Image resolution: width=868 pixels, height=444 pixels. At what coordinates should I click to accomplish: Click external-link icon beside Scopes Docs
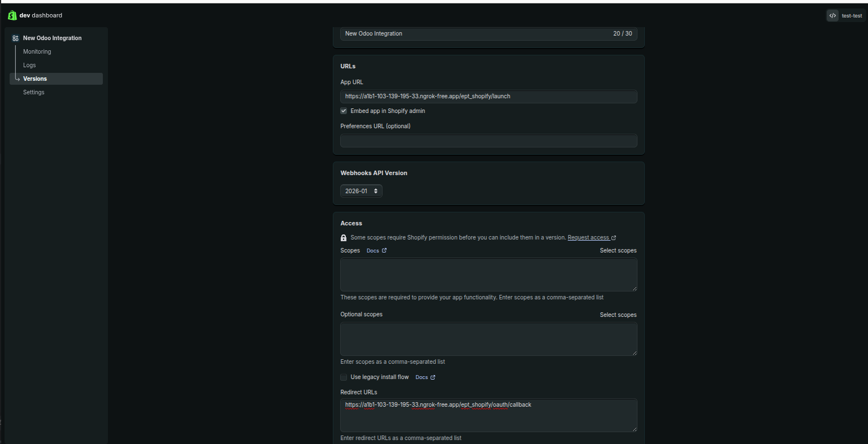click(x=385, y=250)
